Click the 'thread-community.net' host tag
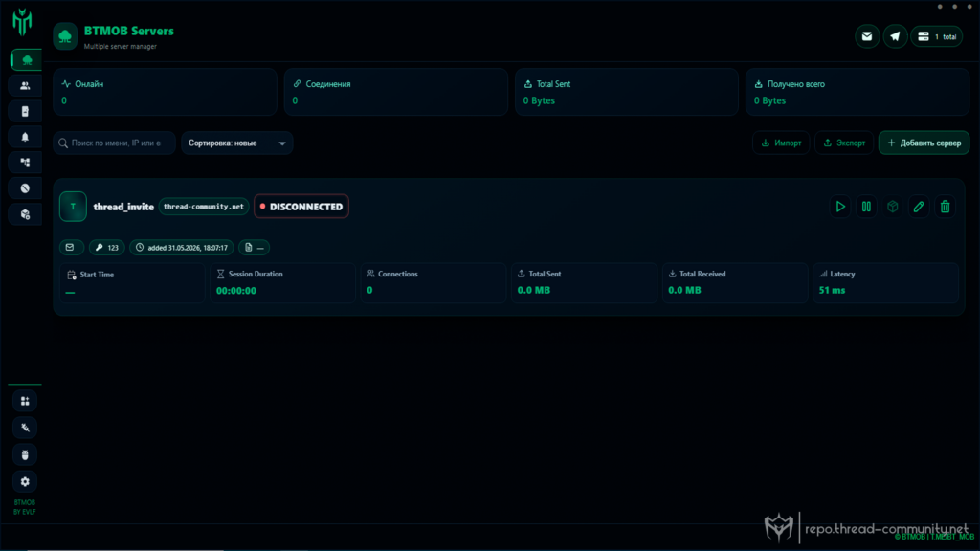Image resolution: width=980 pixels, height=551 pixels. [x=204, y=207]
